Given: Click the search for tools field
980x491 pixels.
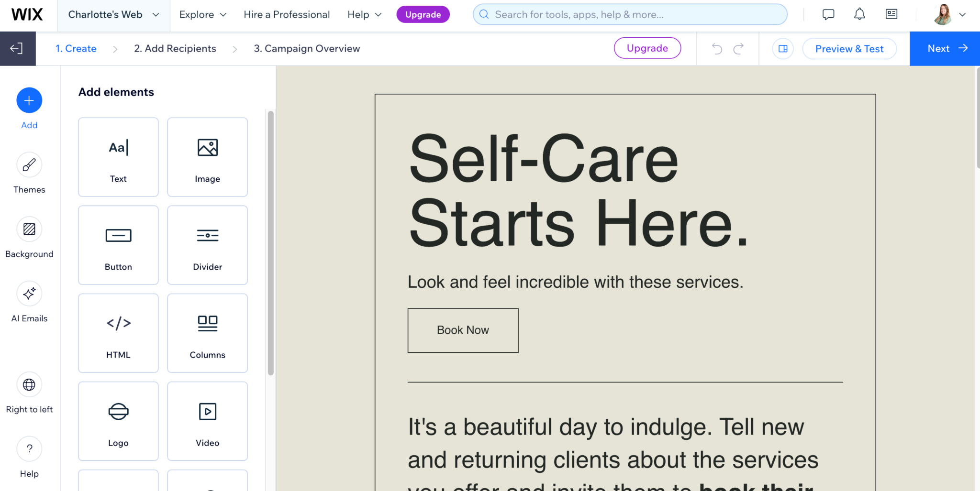Looking at the screenshot, I should click(629, 14).
